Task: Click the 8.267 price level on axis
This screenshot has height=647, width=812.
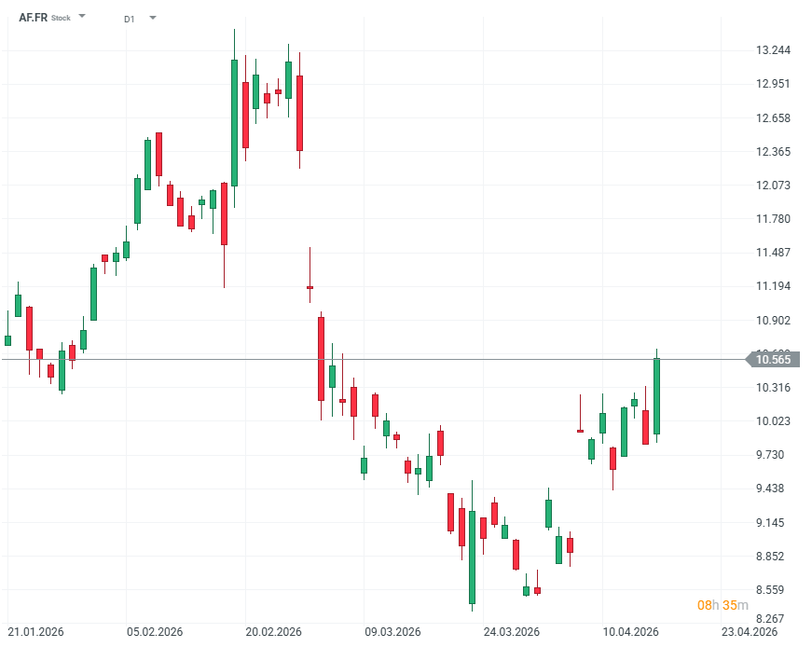Action: [x=775, y=617]
